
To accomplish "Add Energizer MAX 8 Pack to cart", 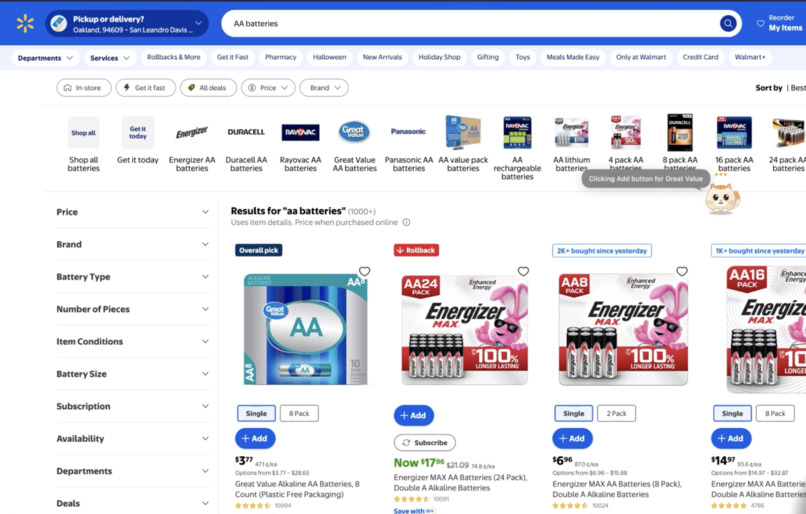I will click(572, 438).
